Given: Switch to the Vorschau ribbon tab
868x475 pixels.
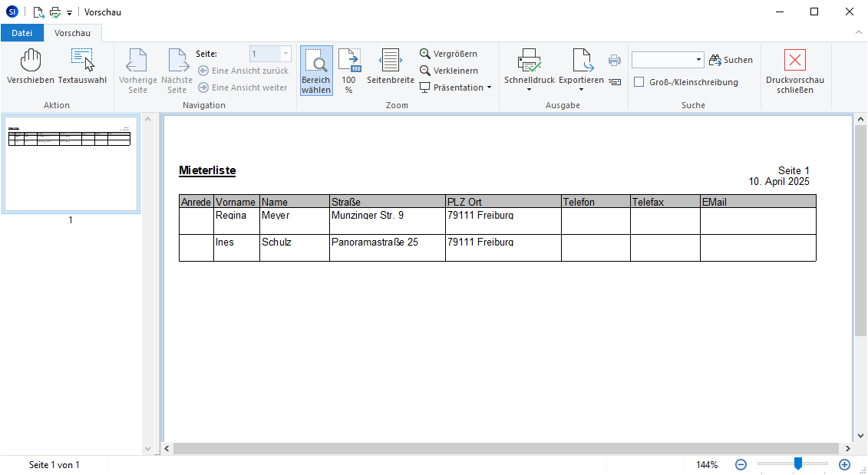Looking at the screenshot, I should (x=72, y=33).
